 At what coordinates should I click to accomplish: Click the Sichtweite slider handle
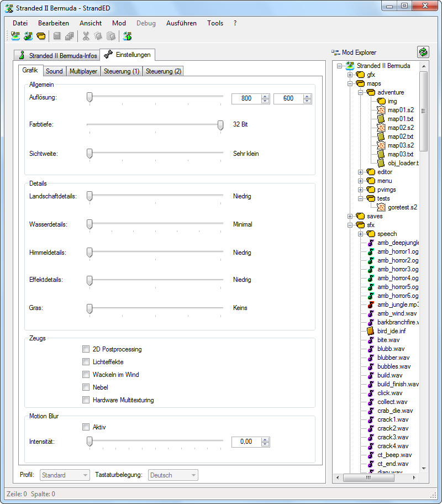pyautogui.click(x=90, y=153)
